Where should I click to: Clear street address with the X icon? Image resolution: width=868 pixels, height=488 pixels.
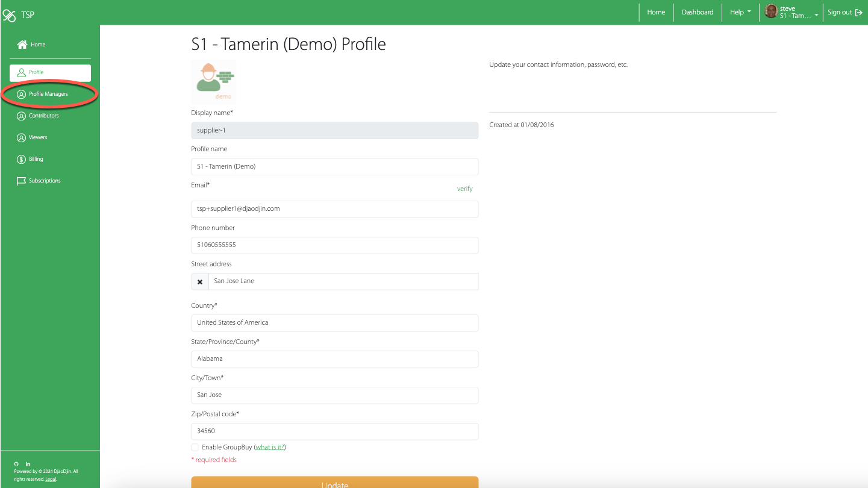[x=200, y=281]
